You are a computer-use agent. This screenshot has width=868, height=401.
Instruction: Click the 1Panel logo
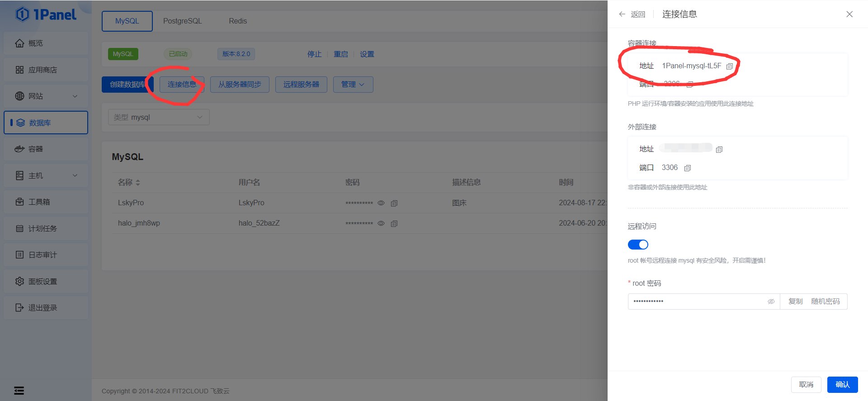pos(46,14)
